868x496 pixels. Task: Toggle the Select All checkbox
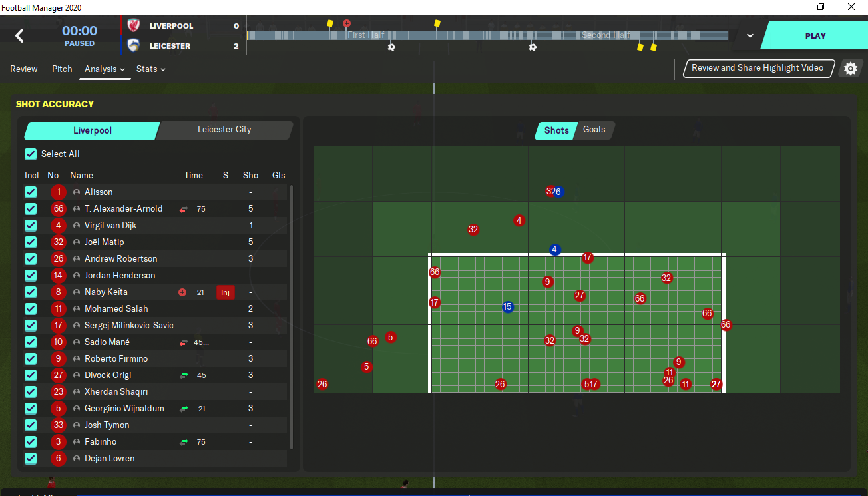31,154
